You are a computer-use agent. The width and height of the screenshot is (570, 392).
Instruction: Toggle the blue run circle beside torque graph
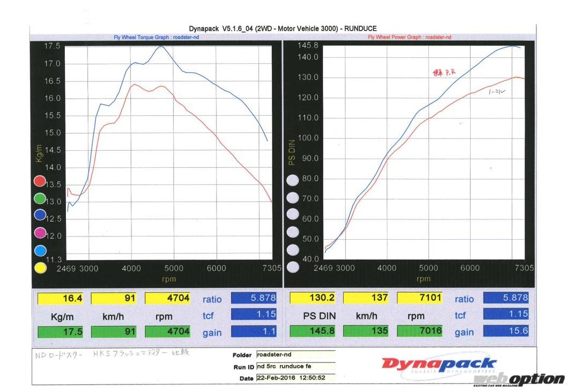pyautogui.click(x=40, y=216)
